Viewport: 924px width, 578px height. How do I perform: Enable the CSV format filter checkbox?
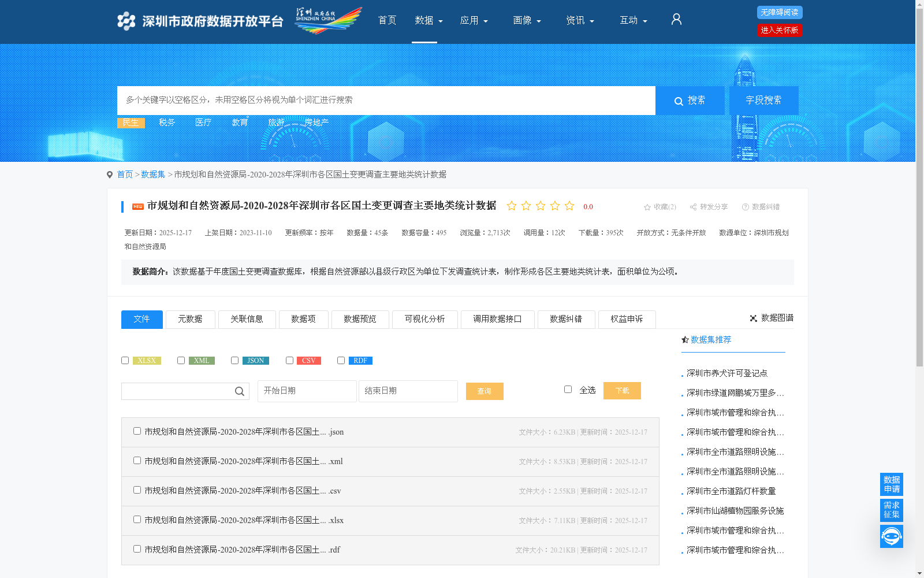[289, 360]
